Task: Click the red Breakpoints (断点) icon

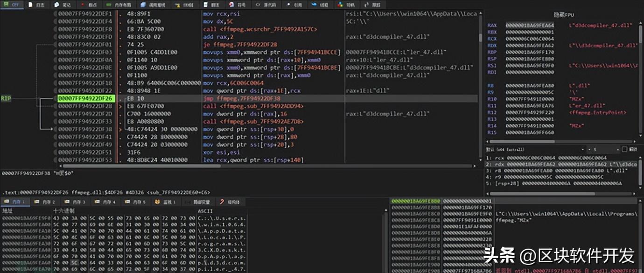Action: click(83, 5)
